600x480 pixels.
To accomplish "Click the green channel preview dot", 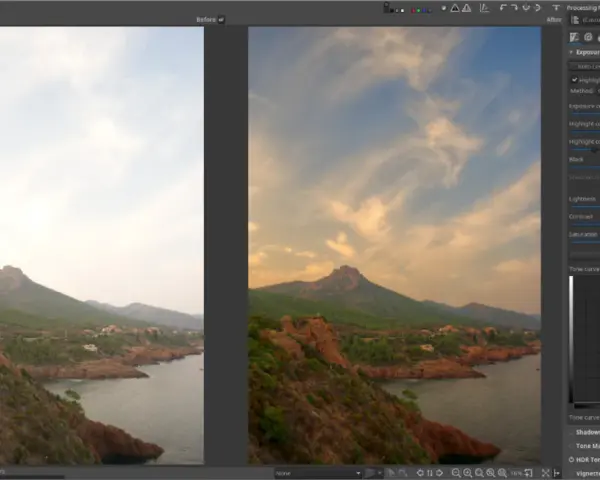I will point(421,10).
